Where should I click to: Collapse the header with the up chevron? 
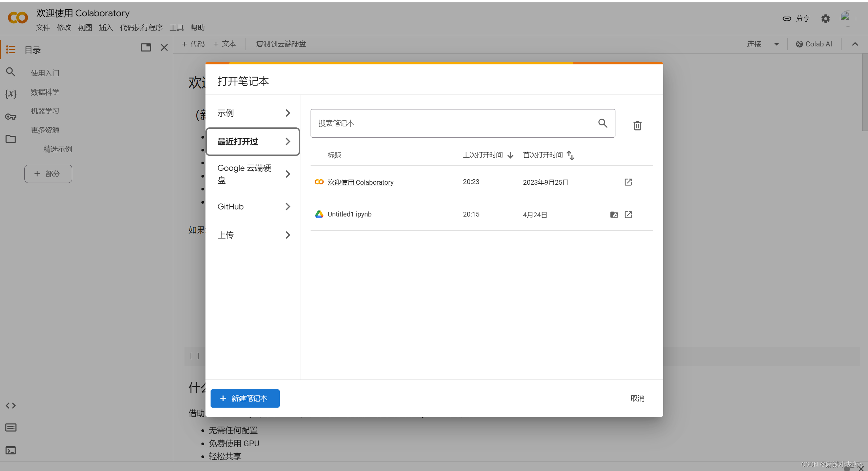coord(855,44)
